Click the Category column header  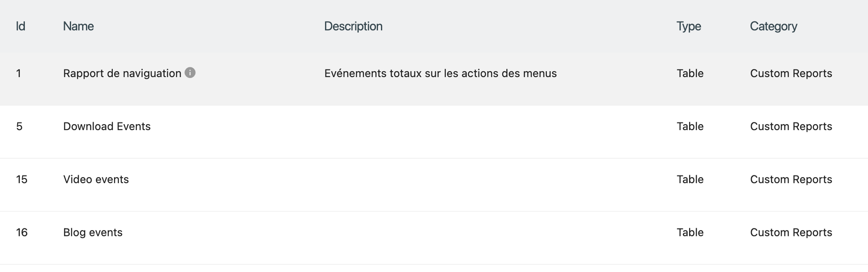[773, 26]
